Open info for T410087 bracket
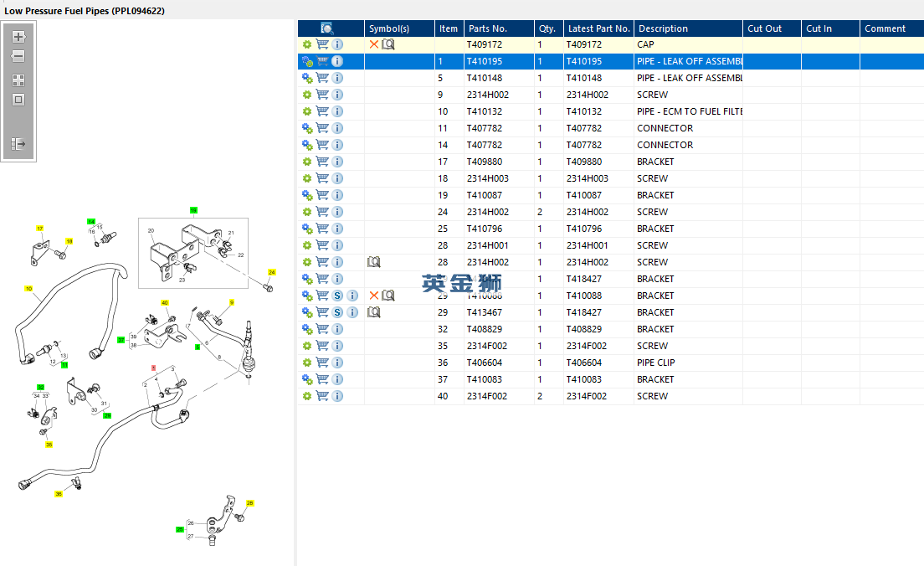This screenshot has width=924, height=566. (337, 195)
